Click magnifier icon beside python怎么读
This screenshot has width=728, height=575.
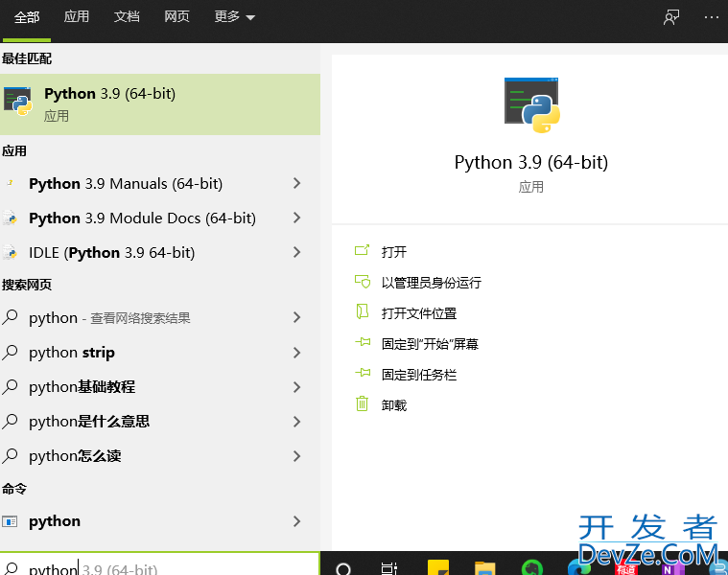tap(10, 456)
